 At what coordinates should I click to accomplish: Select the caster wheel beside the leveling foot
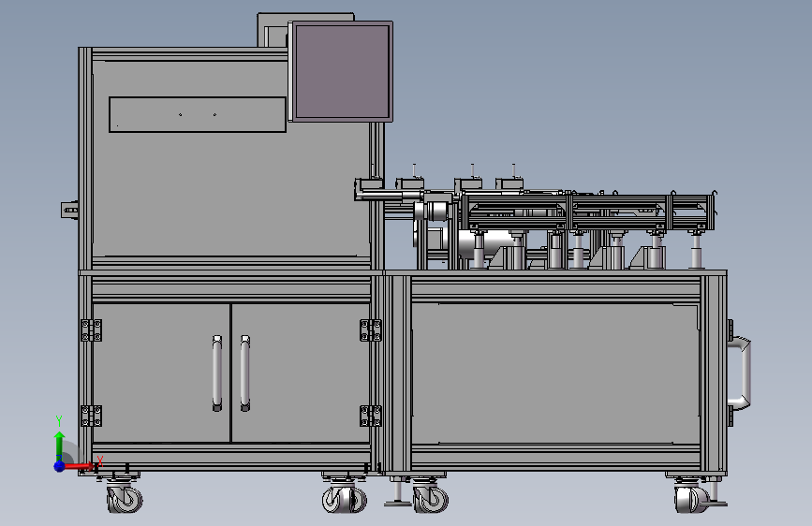430,498
